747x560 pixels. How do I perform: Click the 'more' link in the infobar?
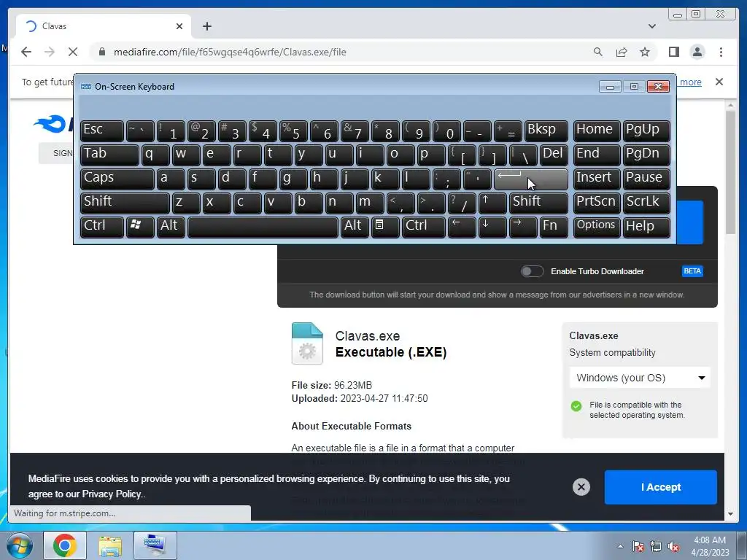690,82
